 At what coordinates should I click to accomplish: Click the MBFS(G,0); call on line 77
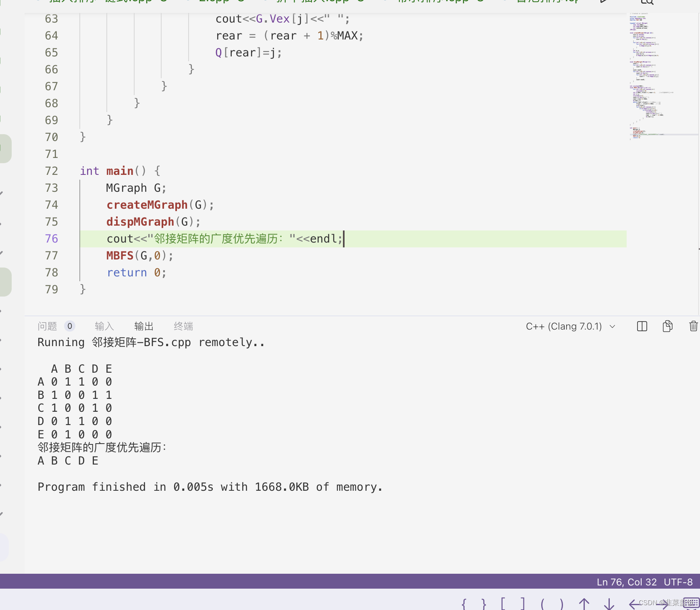point(140,255)
